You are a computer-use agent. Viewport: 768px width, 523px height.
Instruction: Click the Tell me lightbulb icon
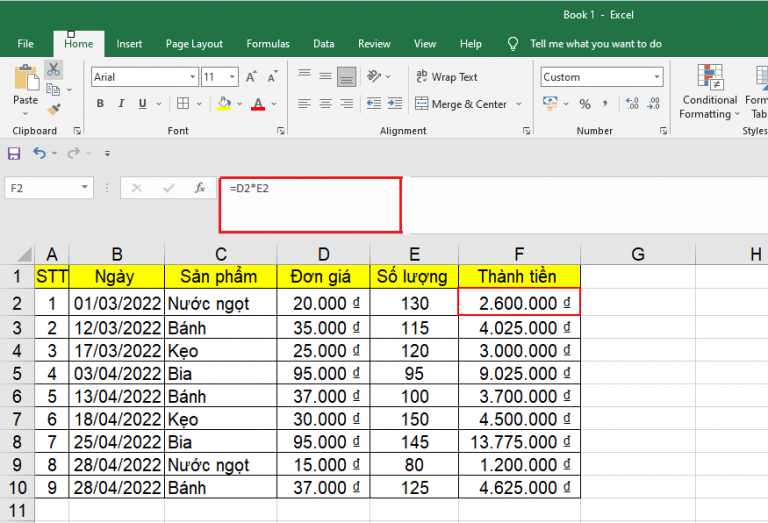tap(512, 44)
